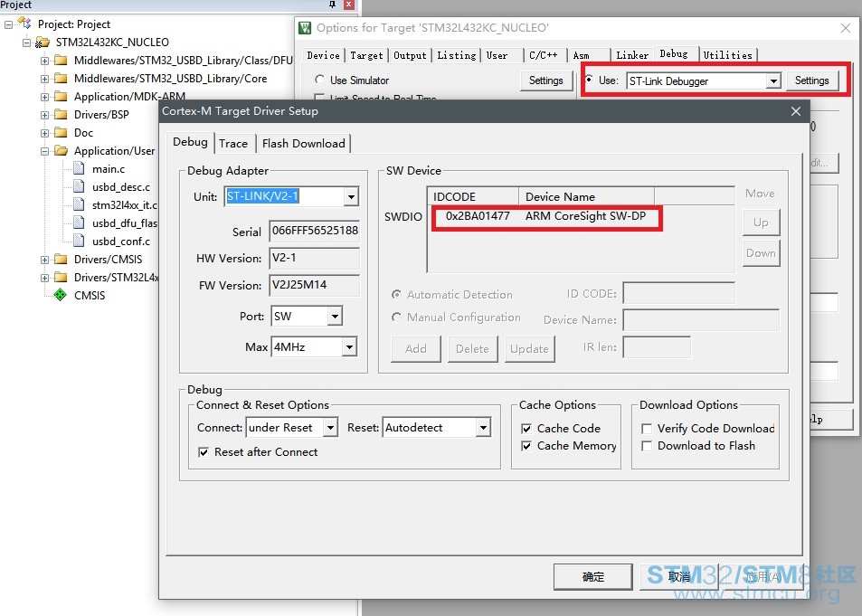
Task: Switch to the Flash Download tab
Action: [x=303, y=144]
